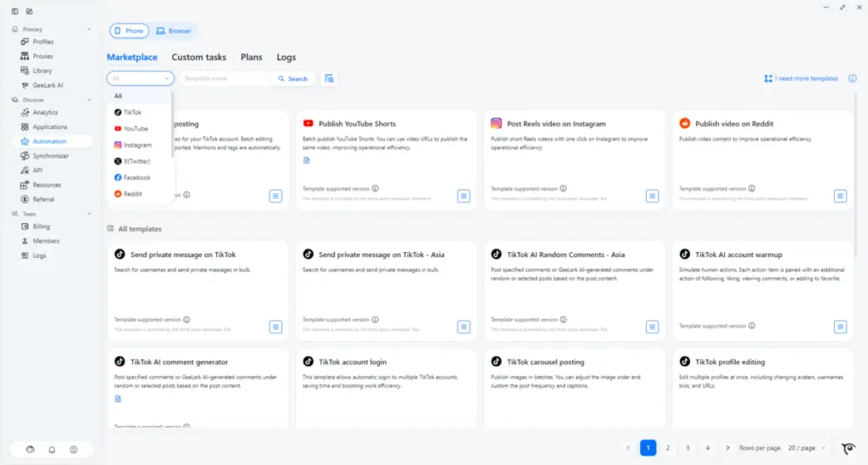Open the Proxies section in sidebar
This screenshot has height=465, width=868.
pos(42,56)
